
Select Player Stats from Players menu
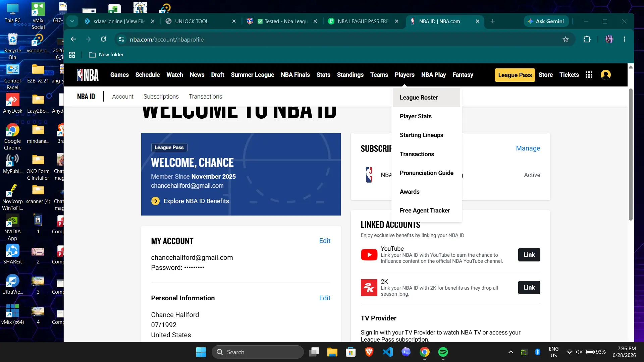tap(427, 116)
